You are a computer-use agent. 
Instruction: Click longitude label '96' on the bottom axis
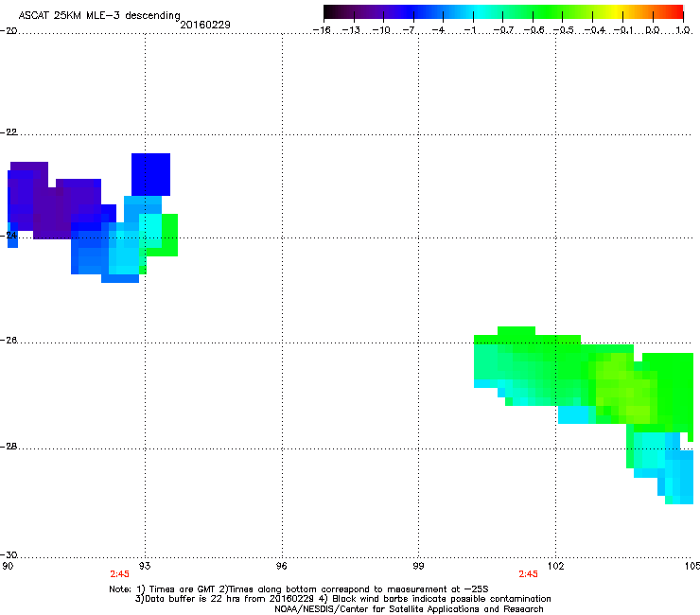point(282,566)
